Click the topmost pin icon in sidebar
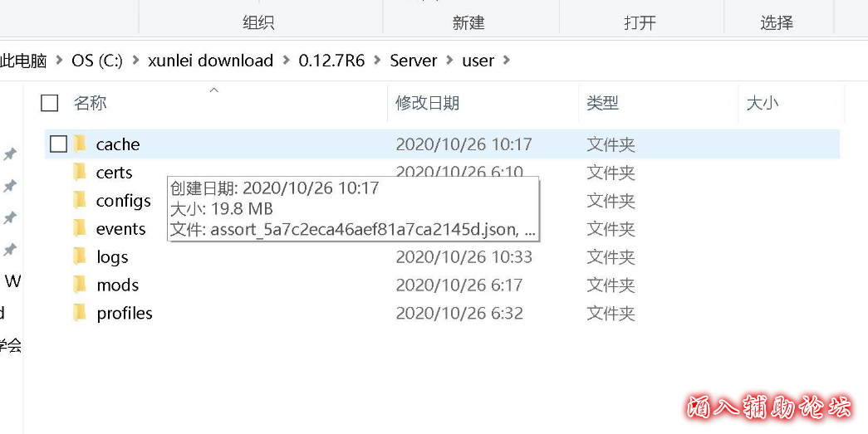 [10, 154]
